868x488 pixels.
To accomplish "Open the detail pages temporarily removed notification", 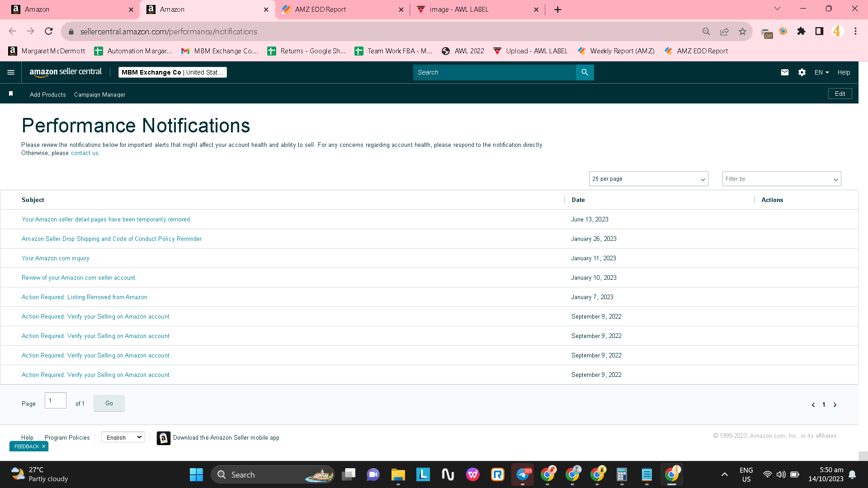I will (x=106, y=220).
